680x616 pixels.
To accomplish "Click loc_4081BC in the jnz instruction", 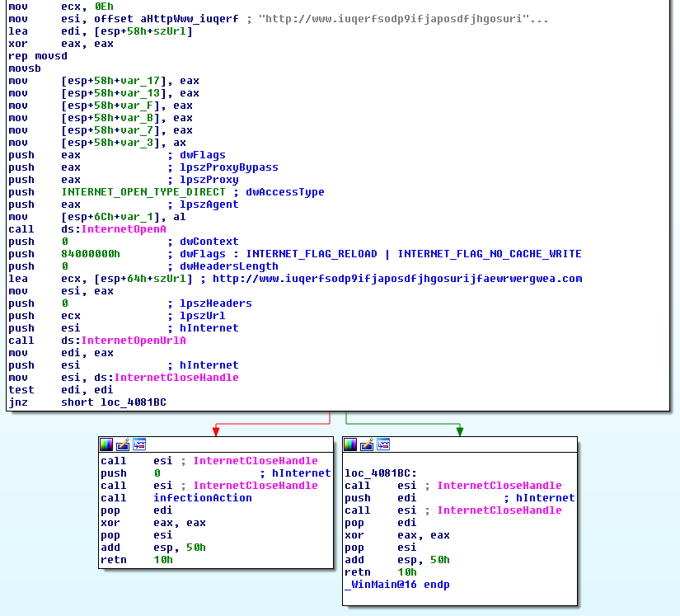I will pos(134,402).
